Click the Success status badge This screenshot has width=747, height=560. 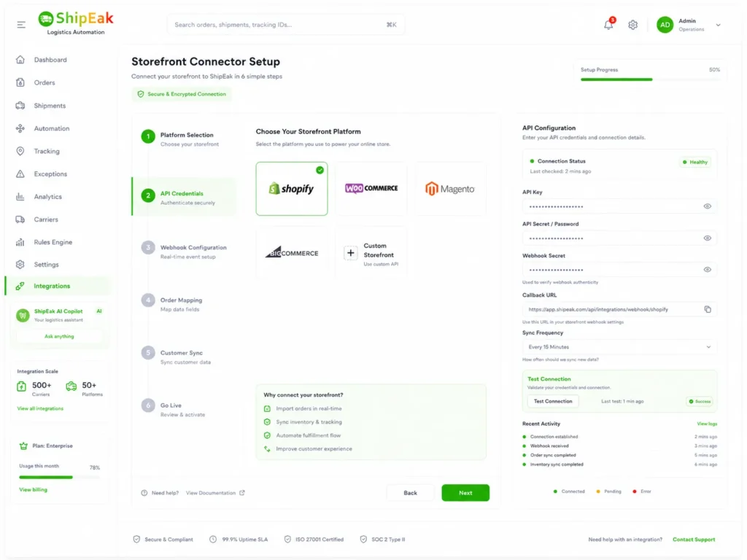pos(700,402)
